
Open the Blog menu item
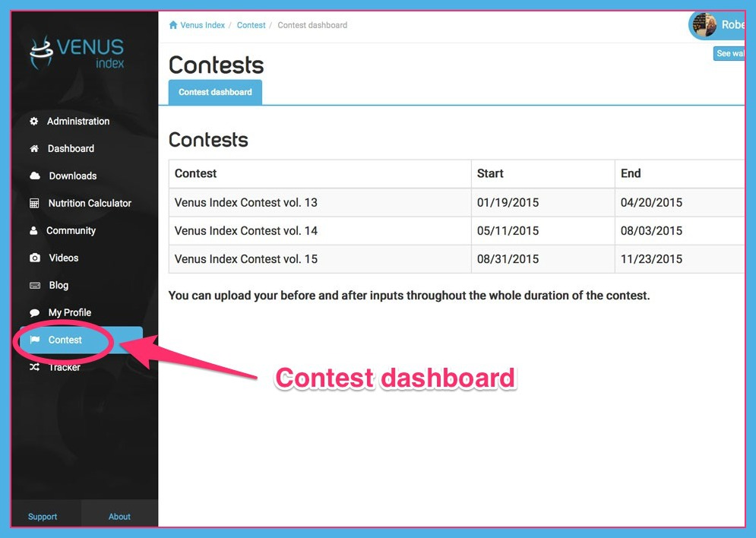(59, 286)
